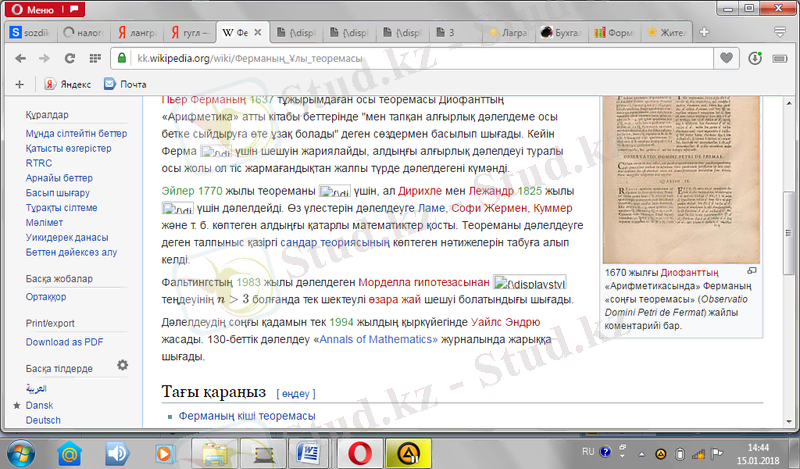Screen dimensions: 800x469
Task: Open Microsoft Word from the taskbar
Action: [309, 453]
